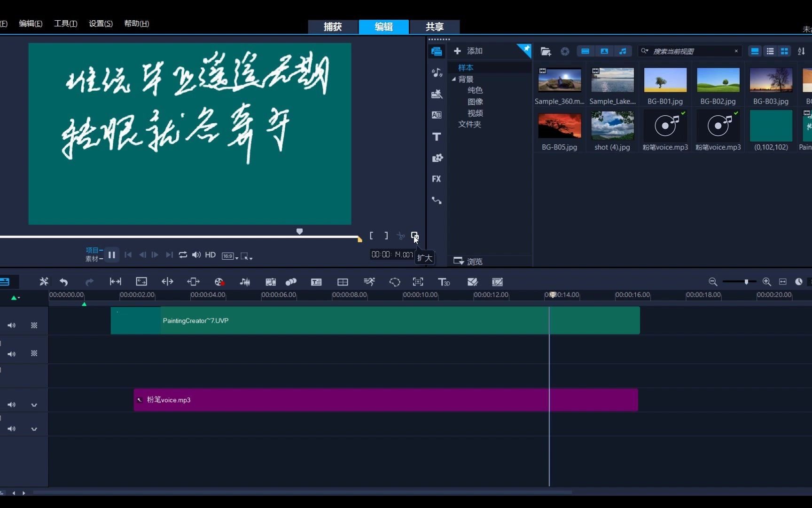812x508 pixels.
Task: Select the motion path panel icon
Action: 437,201
